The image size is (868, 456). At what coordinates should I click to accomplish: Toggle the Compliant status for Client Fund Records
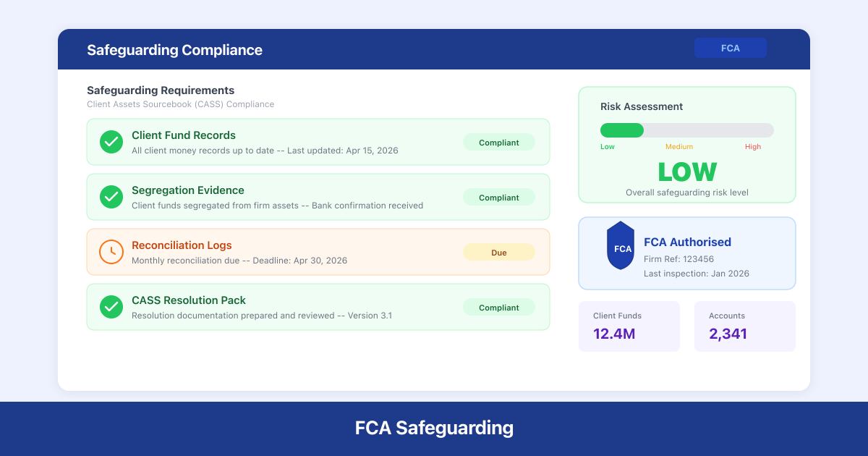pos(499,142)
